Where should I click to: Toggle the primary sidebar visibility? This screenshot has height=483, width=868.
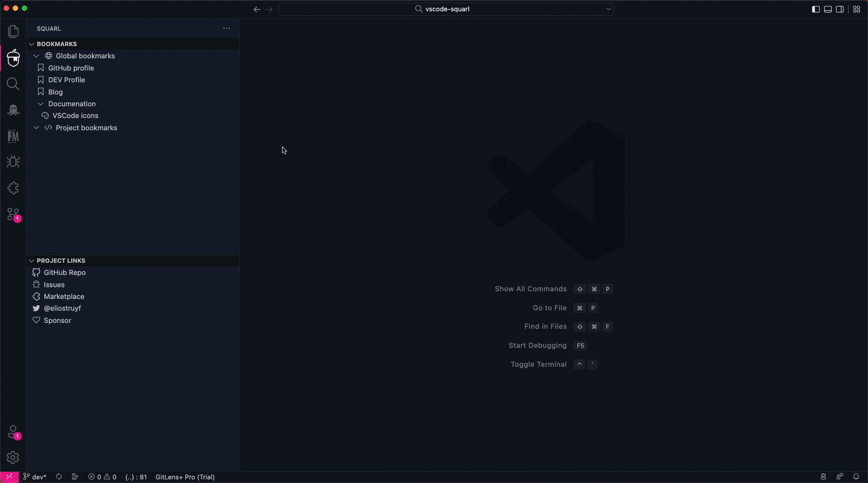(816, 9)
